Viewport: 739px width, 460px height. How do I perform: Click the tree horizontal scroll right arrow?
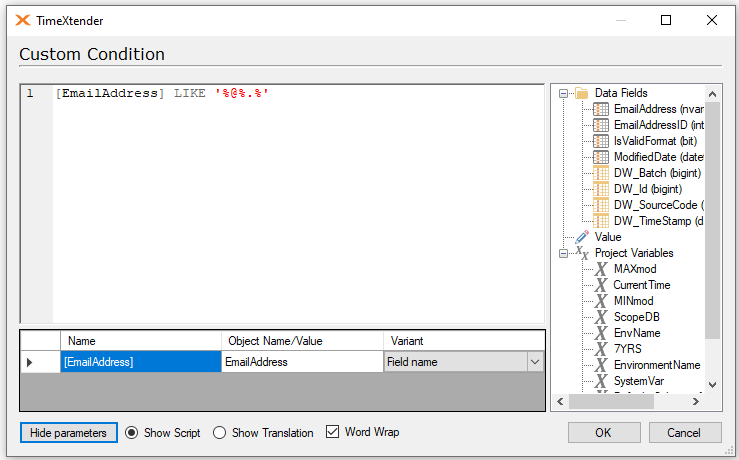coord(696,402)
